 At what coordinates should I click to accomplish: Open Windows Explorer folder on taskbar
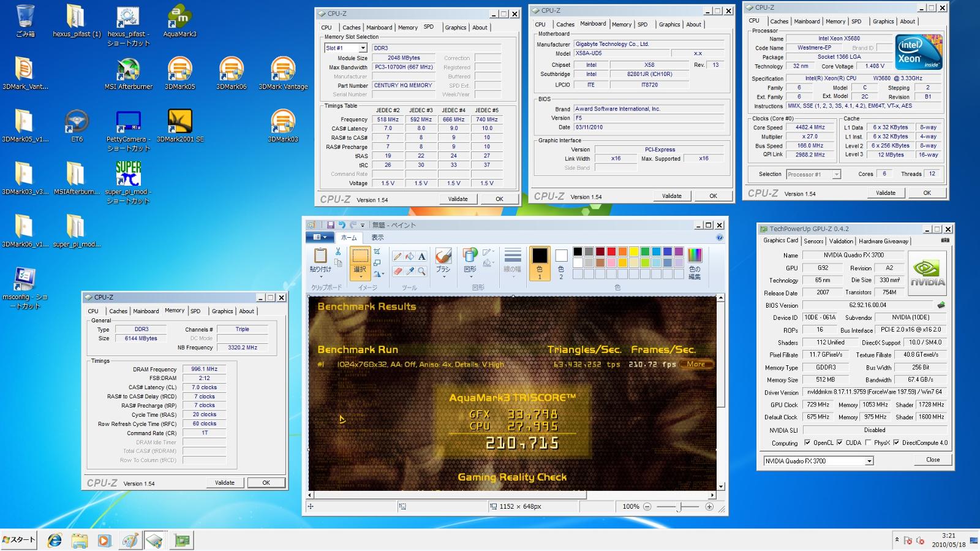pyautogui.click(x=79, y=540)
